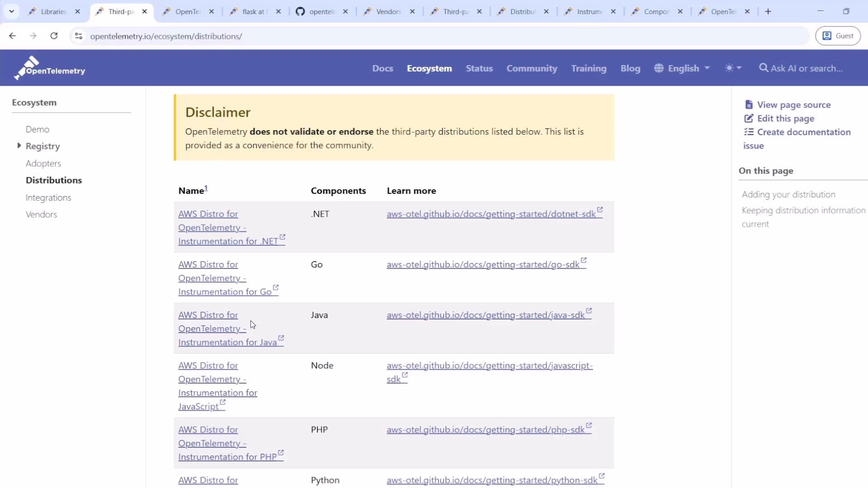The width and height of the screenshot is (868, 488).
Task: Open the go-sdk getting-started link
Action: (x=486, y=264)
